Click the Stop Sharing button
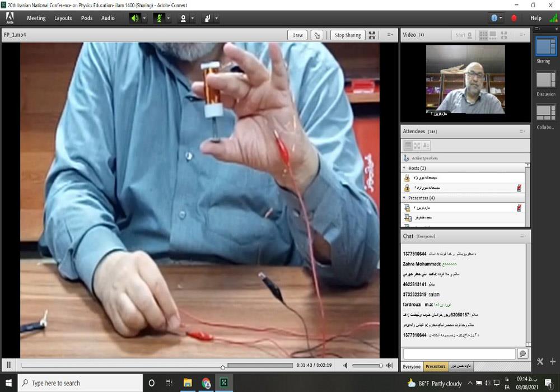Viewport: 560px width, 392px height. [347, 35]
